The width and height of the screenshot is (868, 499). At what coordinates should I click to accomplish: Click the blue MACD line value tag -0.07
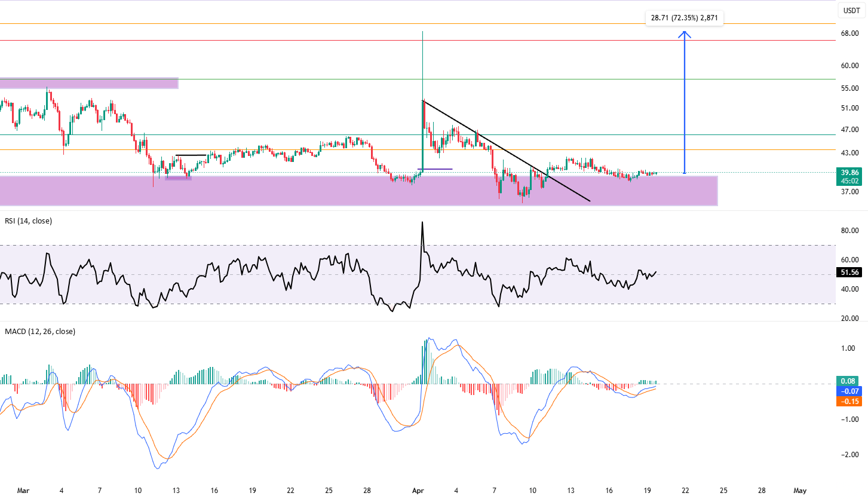pyautogui.click(x=849, y=391)
